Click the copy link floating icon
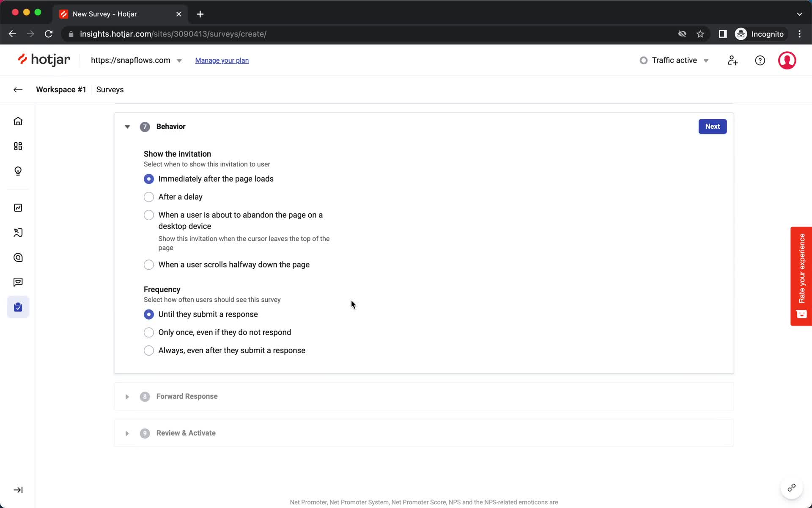The image size is (812, 508). pos(791,488)
